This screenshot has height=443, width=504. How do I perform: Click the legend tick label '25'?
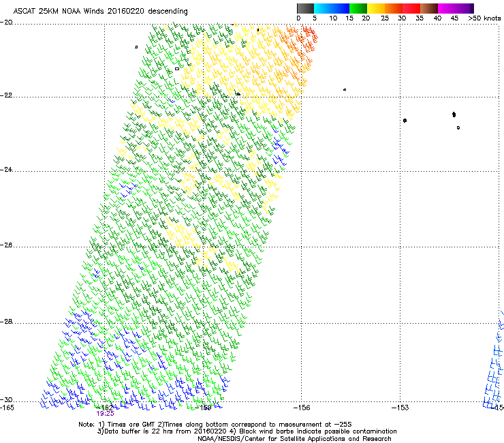[385, 18]
